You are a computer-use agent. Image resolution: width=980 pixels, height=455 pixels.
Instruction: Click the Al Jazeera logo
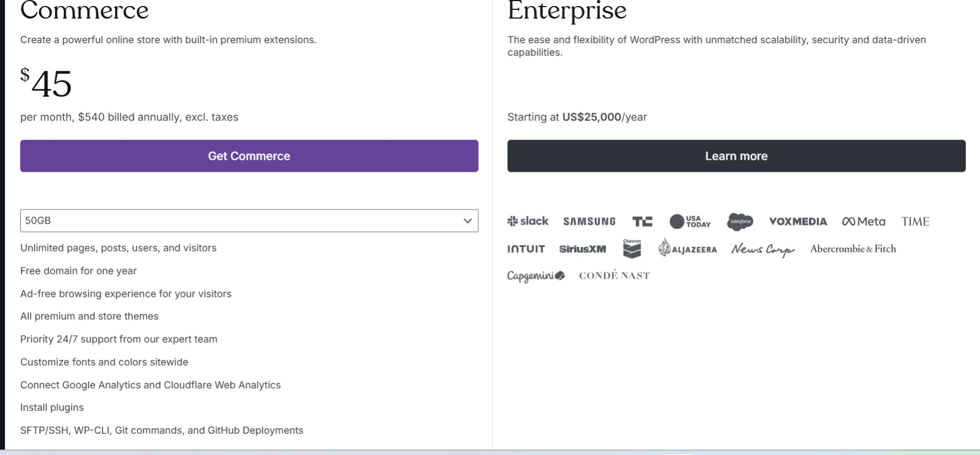tap(687, 248)
